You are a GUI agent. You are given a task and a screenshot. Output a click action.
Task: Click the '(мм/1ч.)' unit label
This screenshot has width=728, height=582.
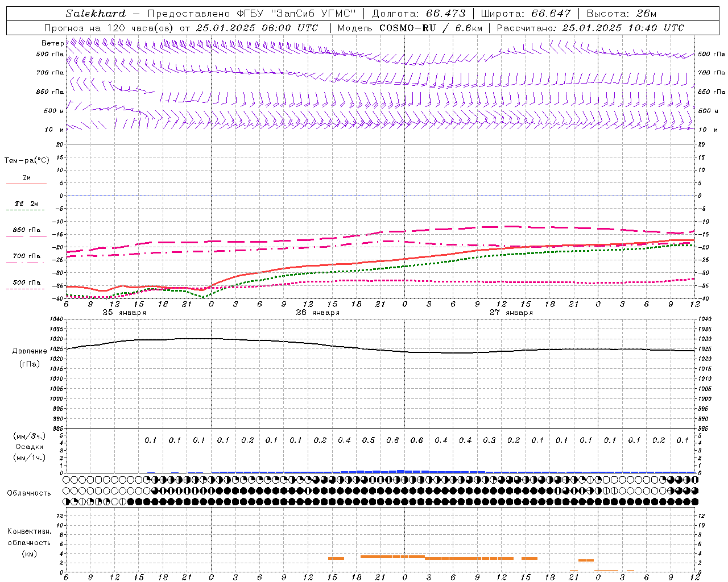31,458
